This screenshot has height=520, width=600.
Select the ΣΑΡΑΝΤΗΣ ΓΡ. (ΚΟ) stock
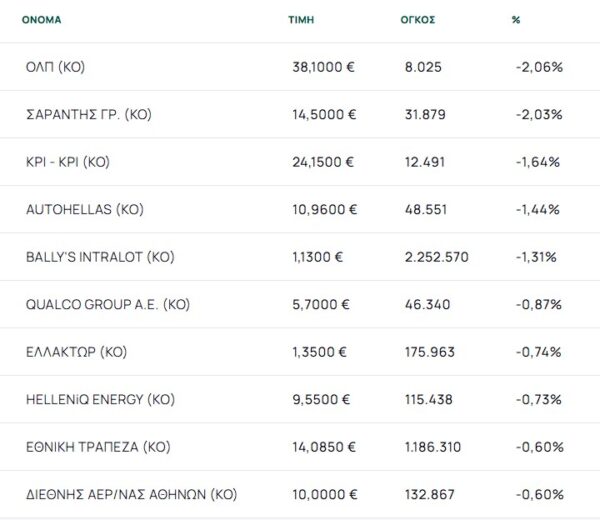(x=88, y=114)
